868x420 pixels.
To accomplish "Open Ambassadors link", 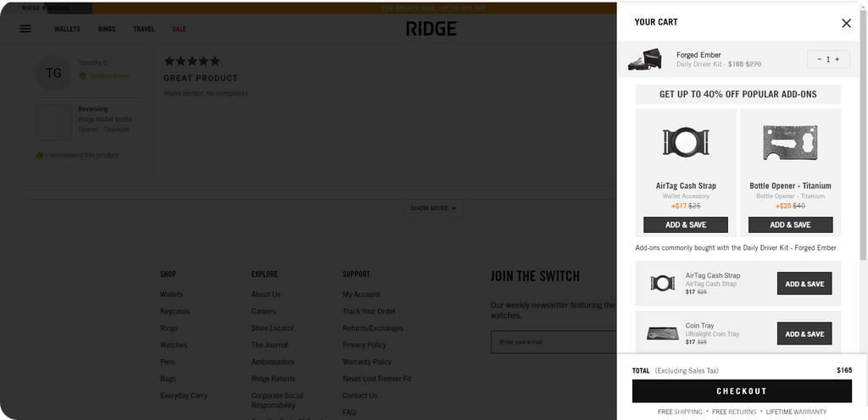I will (272, 362).
